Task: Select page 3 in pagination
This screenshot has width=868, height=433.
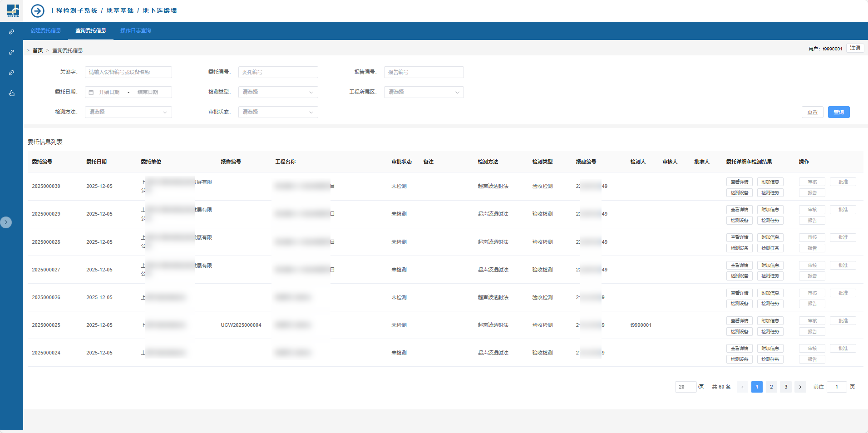Action: (785, 387)
